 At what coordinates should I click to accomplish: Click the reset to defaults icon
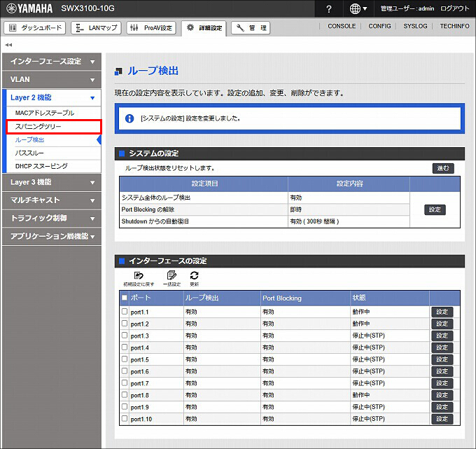139,276
